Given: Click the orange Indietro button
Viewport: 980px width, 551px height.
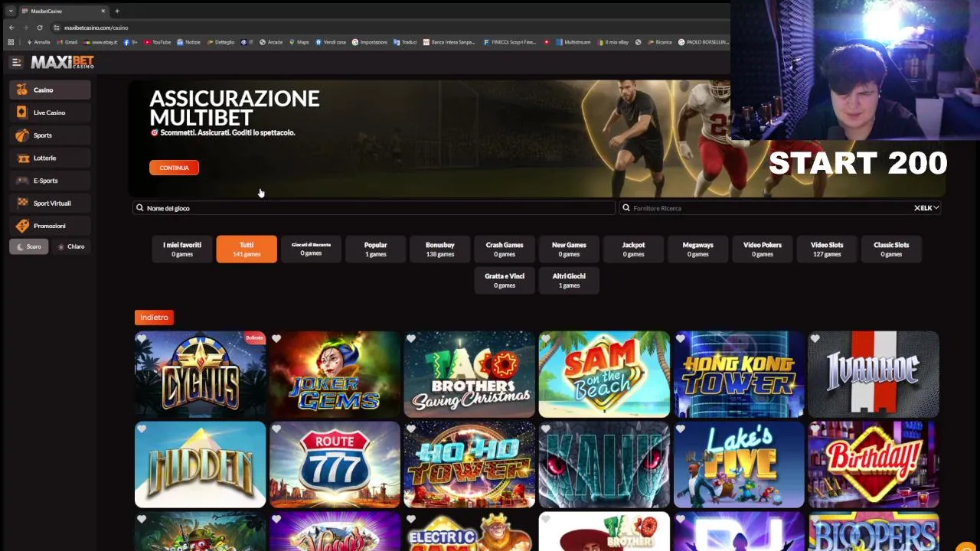Looking at the screenshot, I should [x=154, y=318].
